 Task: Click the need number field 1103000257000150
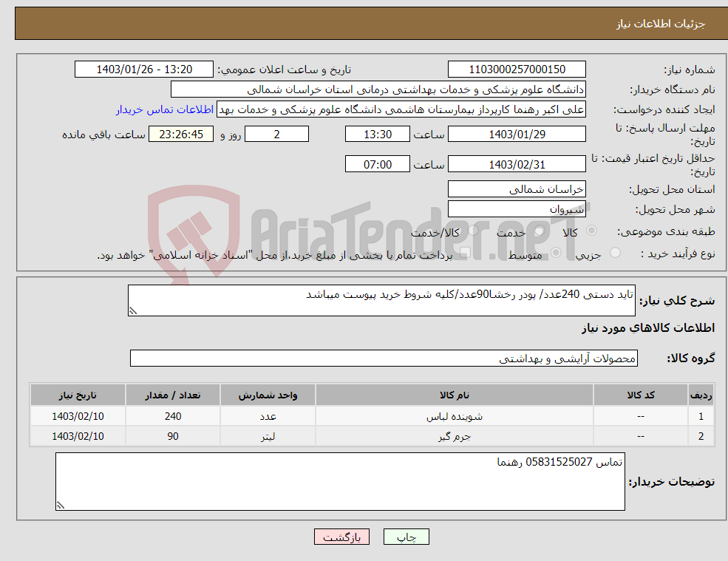point(517,69)
